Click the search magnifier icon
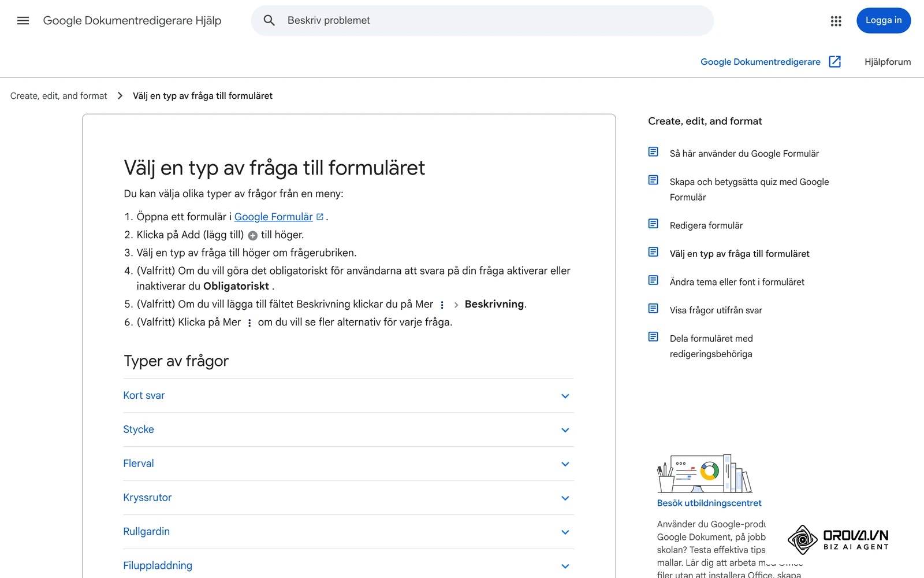924x578 pixels. pyautogui.click(x=269, y=21)
